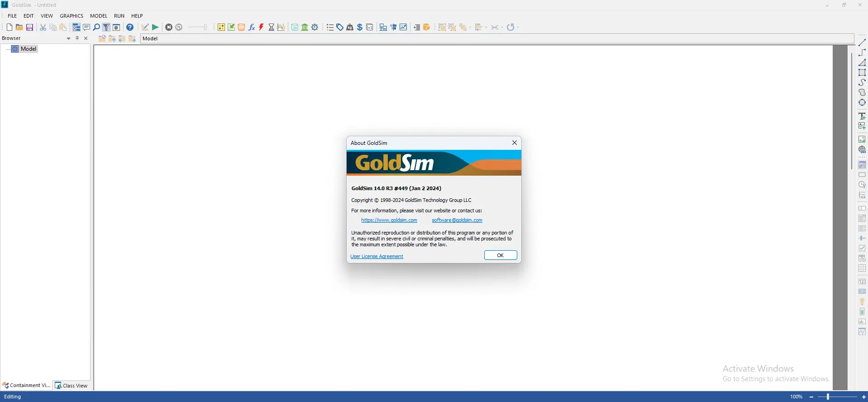Click the gear with lightning icon
Screen dimensions: 868x402
[x=315, y=28]
